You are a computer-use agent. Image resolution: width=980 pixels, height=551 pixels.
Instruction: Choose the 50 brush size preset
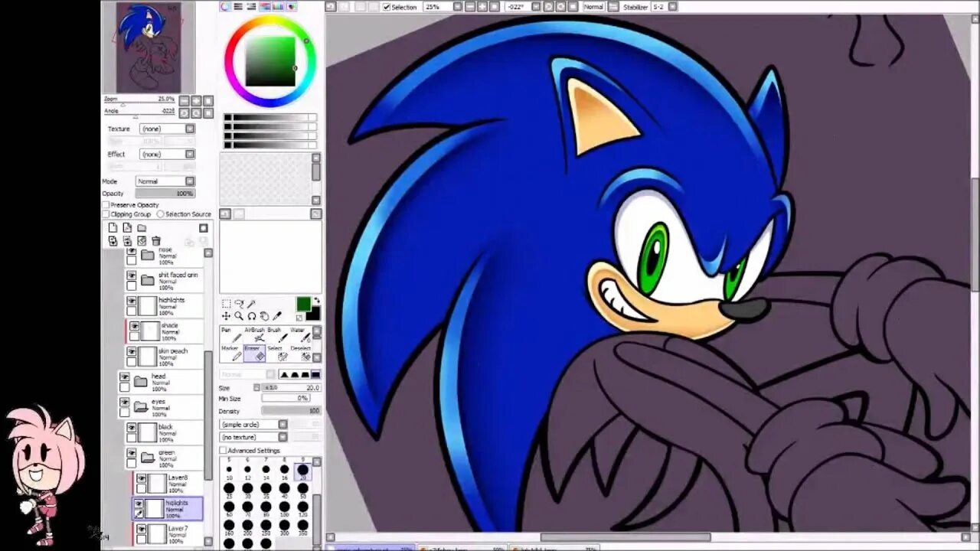point(302,491)
